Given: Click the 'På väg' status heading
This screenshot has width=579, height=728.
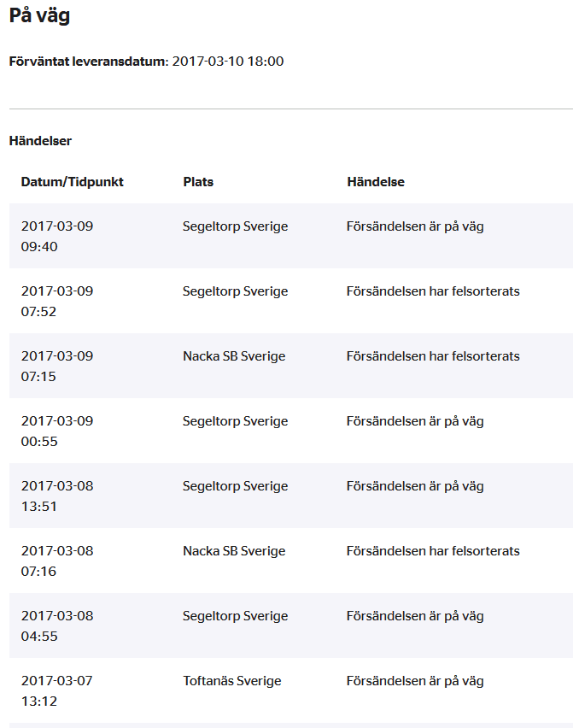Looking at the screenshot, I should tap(39, 15).
